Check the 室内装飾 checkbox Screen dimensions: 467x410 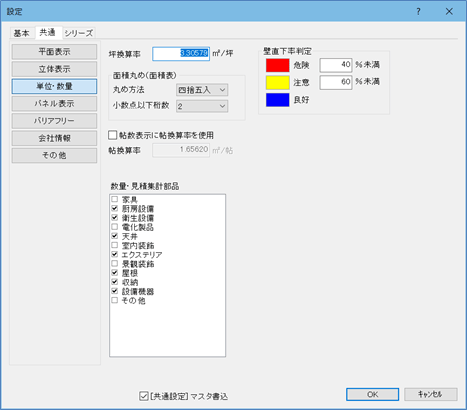pos(115,245)
